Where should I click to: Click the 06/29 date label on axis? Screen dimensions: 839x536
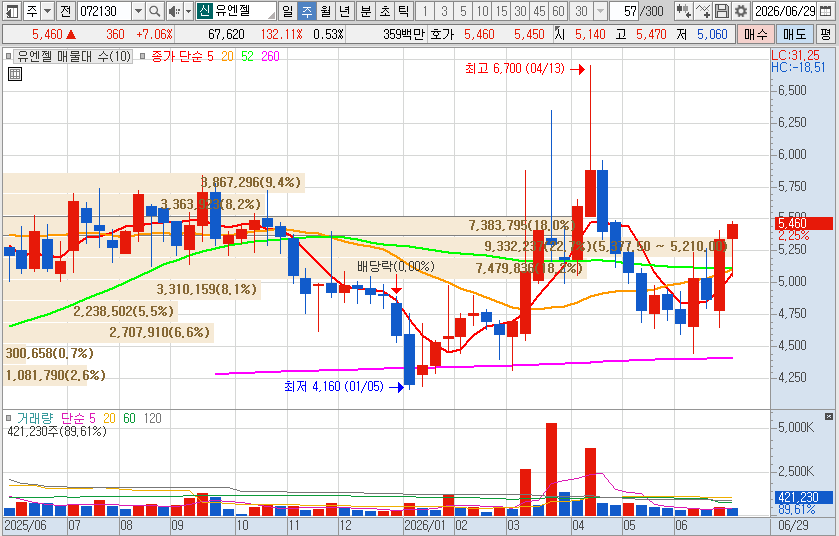(794, 525)
